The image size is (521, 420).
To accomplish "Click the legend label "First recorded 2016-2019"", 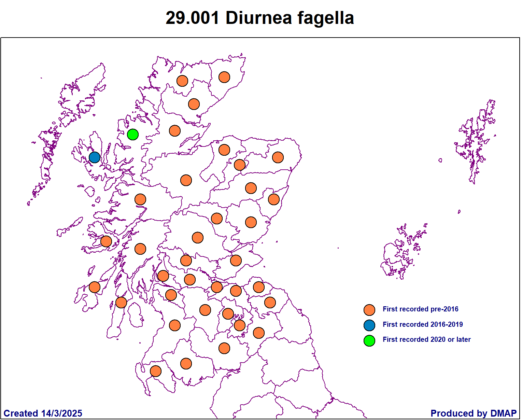I will click(423, 324).
